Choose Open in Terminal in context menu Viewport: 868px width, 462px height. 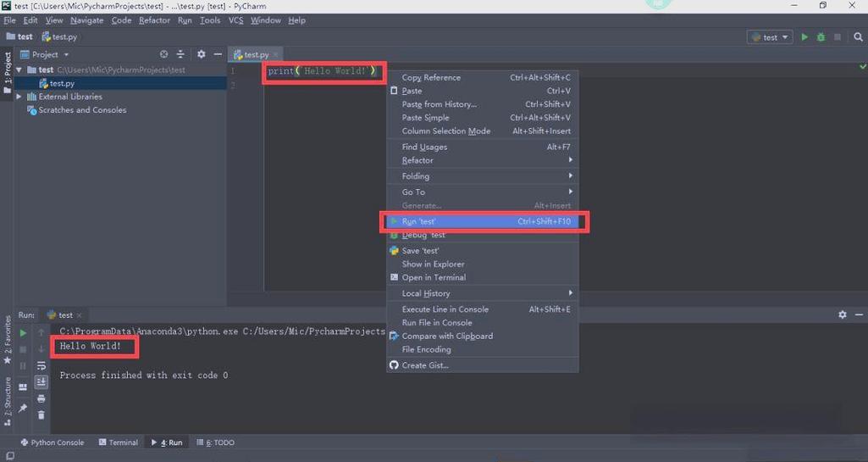tap(482, 277)
